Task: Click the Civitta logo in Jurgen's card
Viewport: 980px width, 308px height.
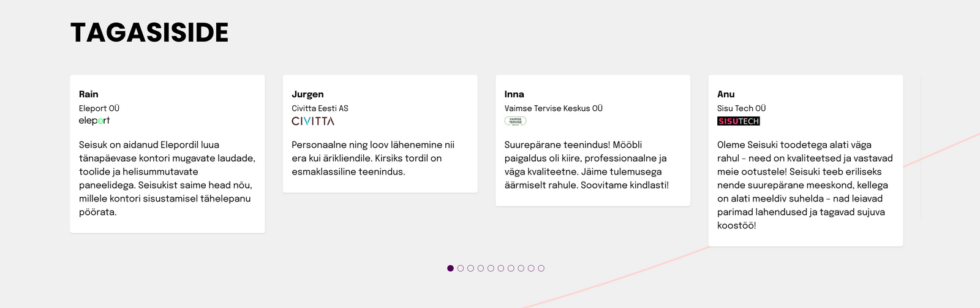Action: (313, 121)
